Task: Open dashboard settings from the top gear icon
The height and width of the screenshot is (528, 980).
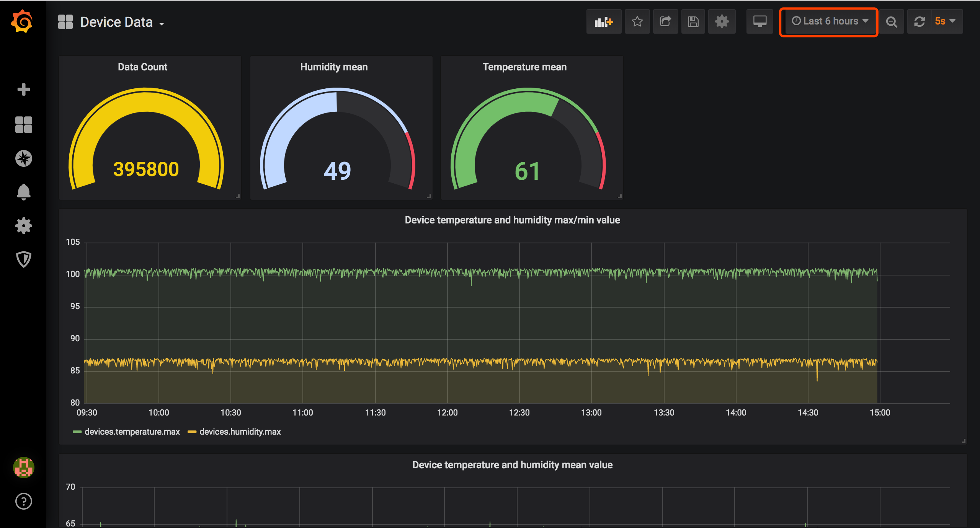Action: pos(722,21)
